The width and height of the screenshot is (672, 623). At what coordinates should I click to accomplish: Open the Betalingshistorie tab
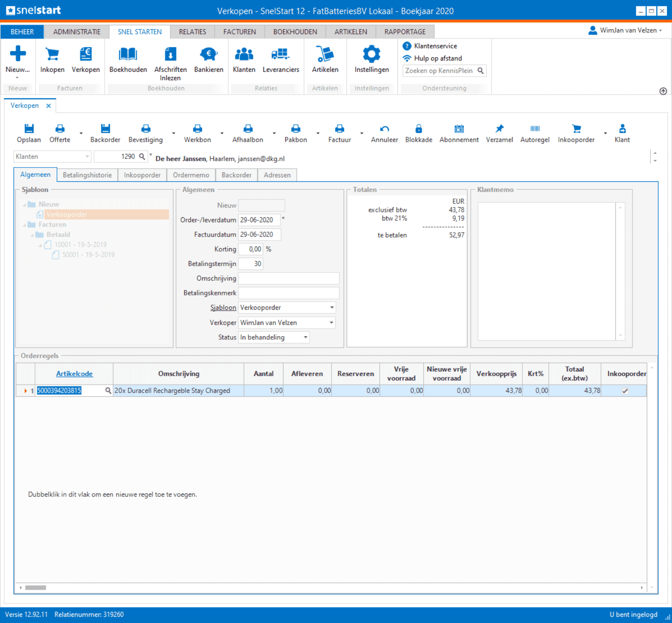tap(87, 175)
